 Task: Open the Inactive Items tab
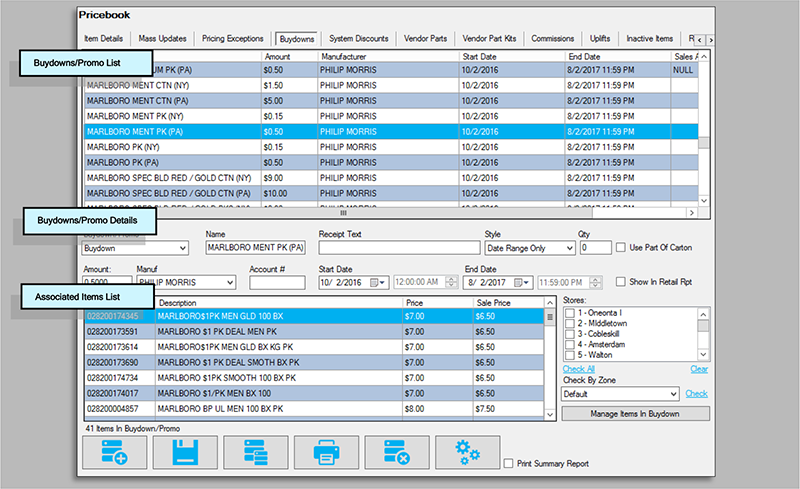(x=649, y=39)
